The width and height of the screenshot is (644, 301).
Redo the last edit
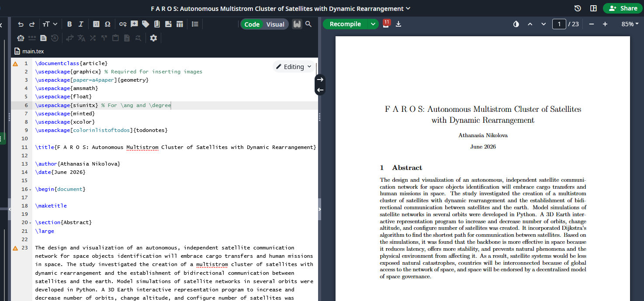pos(32,24)
